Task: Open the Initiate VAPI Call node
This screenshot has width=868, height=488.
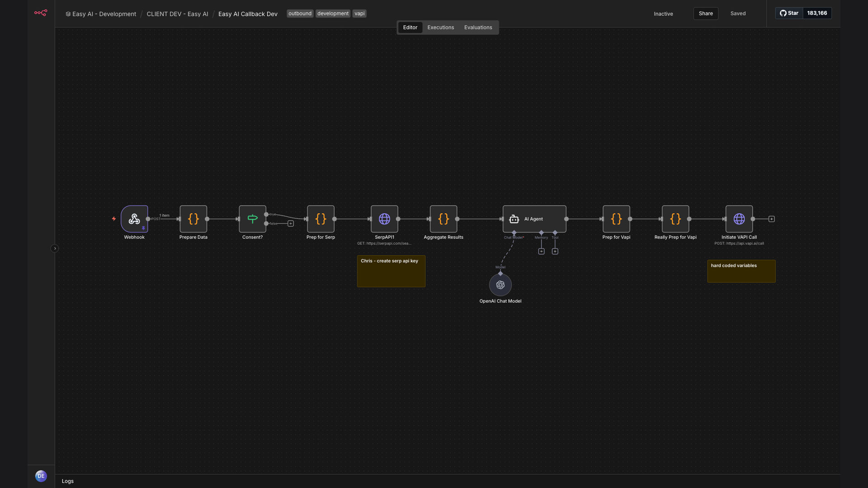Action: pyautogui.click(x=739, y=219)
